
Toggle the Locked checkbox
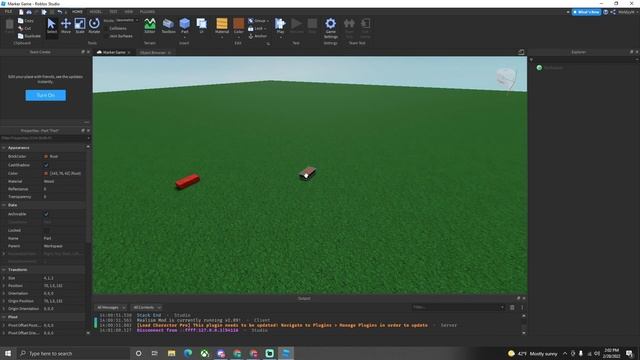tap(46, 230)
